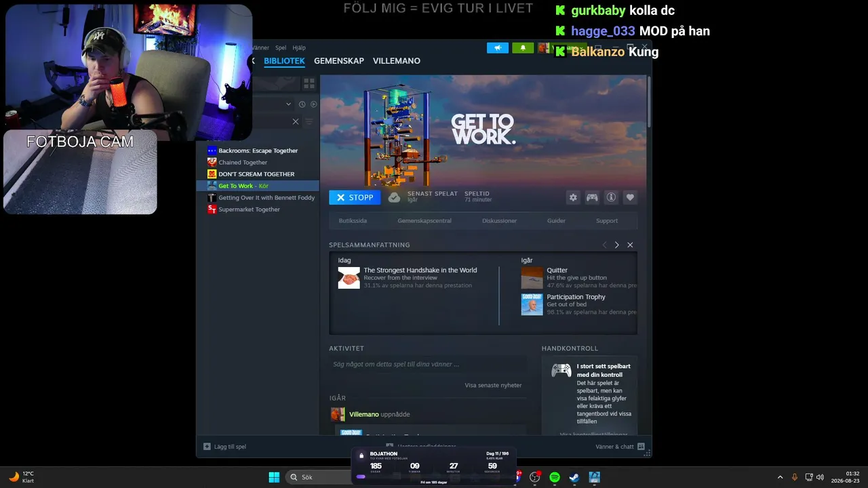
Task: Open the taskbar clock and date
Action: tap(846, 477)
